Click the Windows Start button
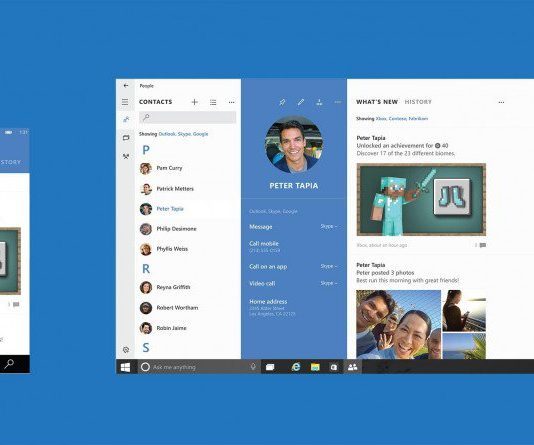The image size is (534, 445). tap(125, 367)
